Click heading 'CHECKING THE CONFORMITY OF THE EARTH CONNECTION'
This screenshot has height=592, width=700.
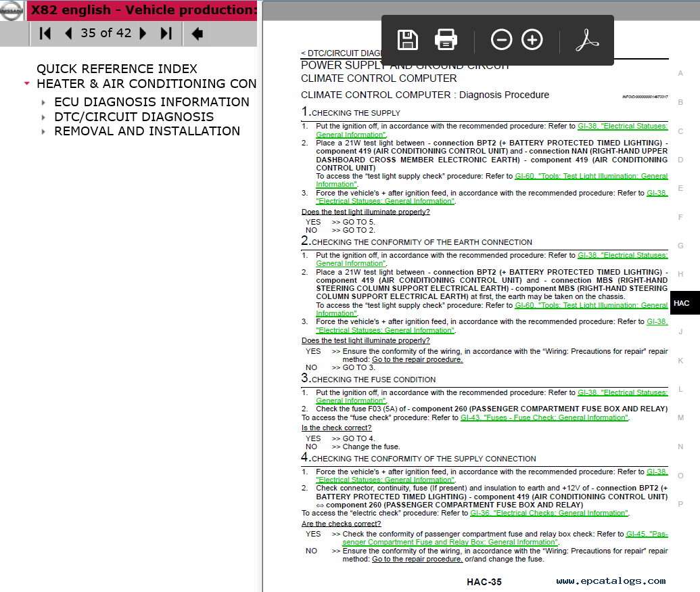[422, 242]
